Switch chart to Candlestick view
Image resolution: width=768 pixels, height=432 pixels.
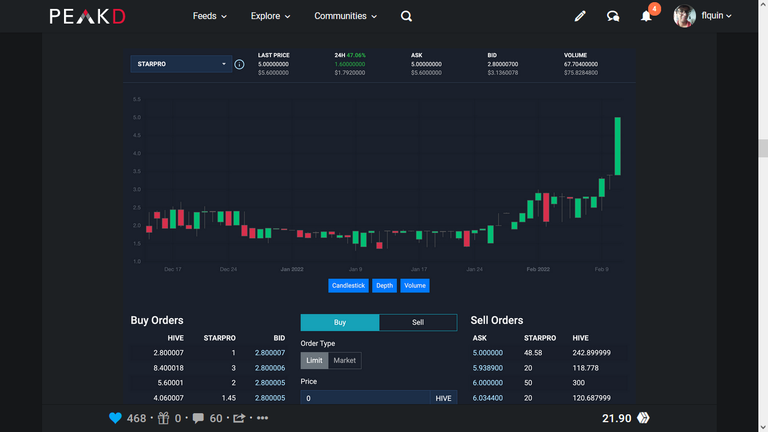348,286
